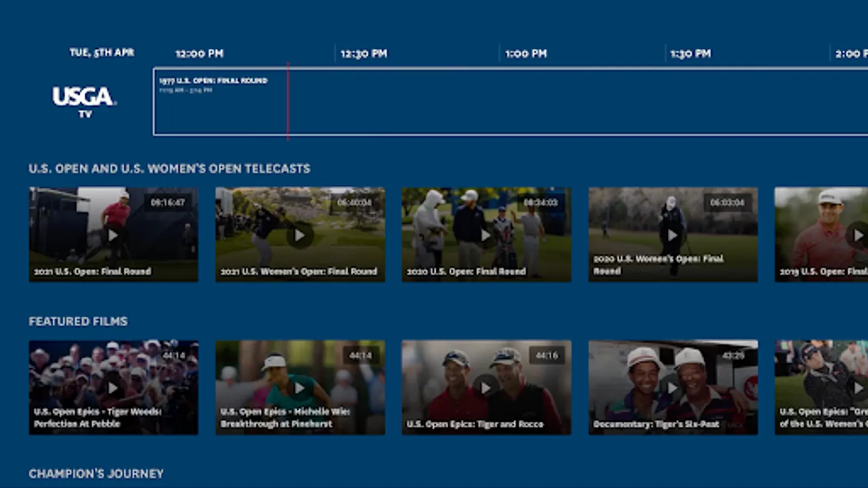The height and width of the screenshot is (488, 868).
Task: Click play icon on the cut-off U.S. Women's film card
Action: click(x=858, y=388)
